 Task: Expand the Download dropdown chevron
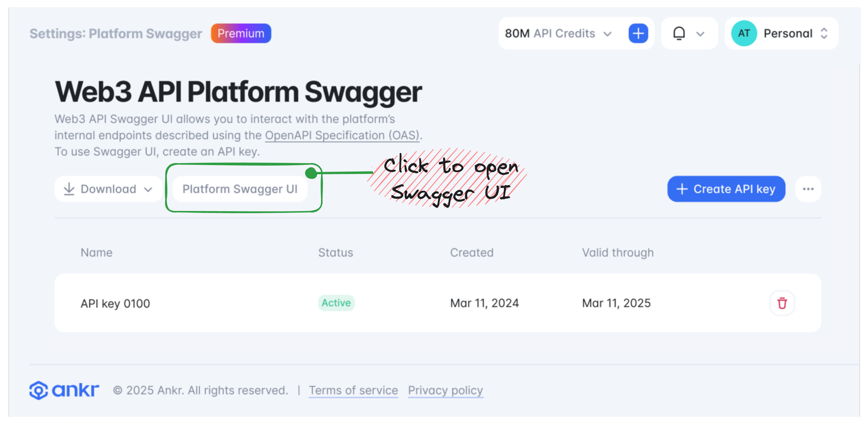point(148,190)
